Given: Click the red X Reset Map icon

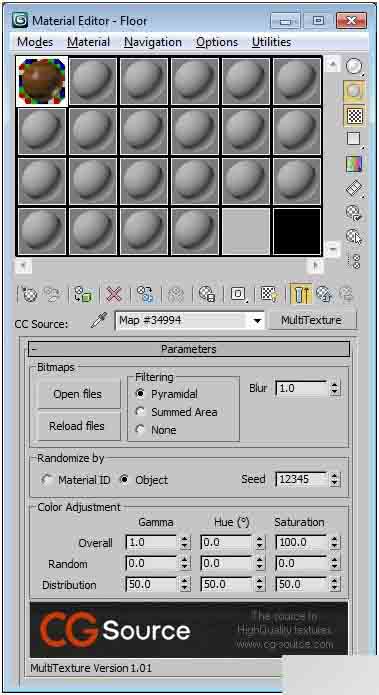Looking at the screenshot, I should point(114,294).
